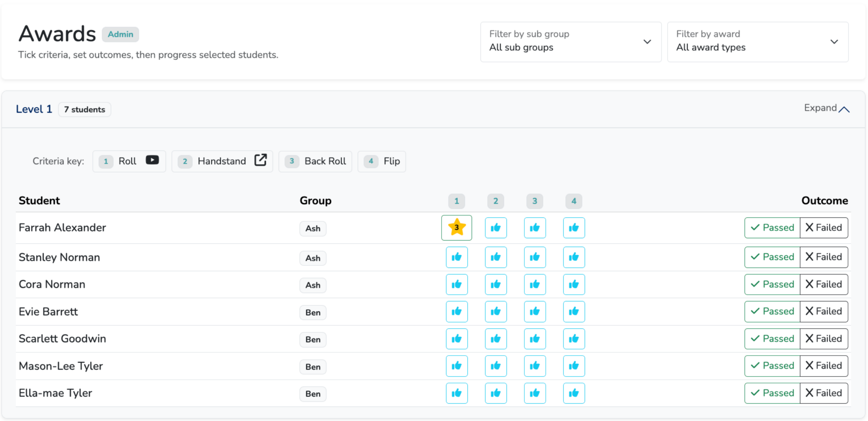868x421 pixels.
Task: Click Evie Barrett's Ben group tag
Action: point(313,312)
